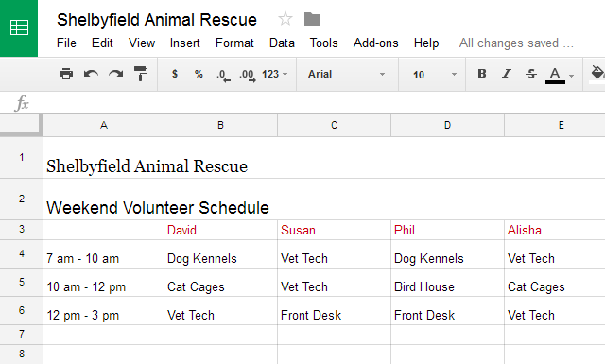
Task: Toggle bold formatting
Action: pyautogui.click(x=482, y=74)
